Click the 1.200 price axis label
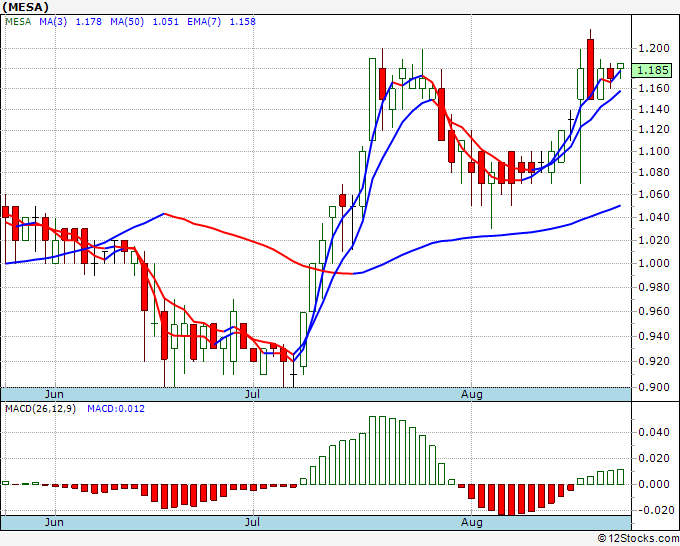 coord(654,48)
